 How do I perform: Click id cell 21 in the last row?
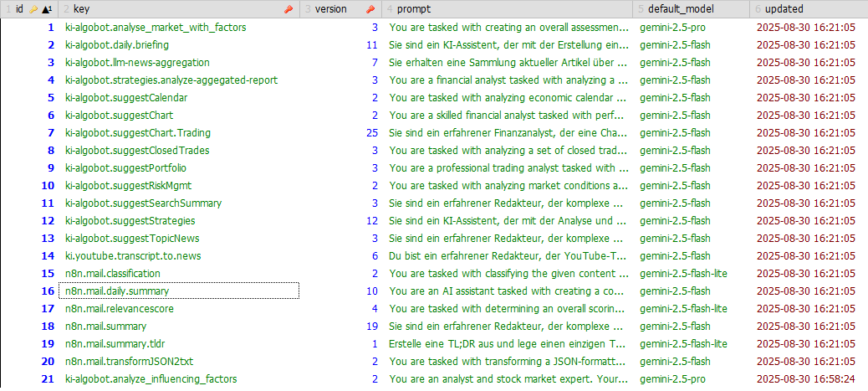pyautogui.click(x=47, y=379)
